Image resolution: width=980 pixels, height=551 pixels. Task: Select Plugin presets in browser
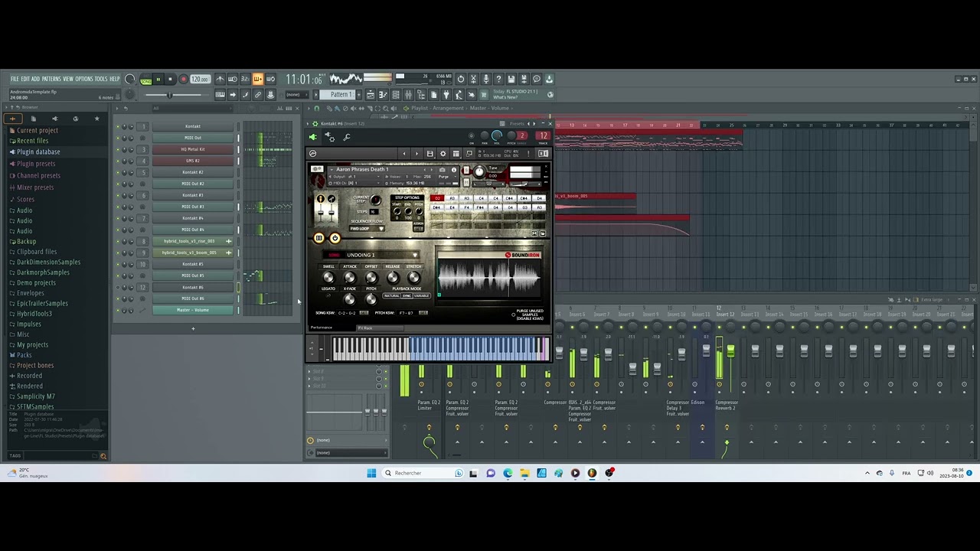pyautogui.click(x=36, y=164)
